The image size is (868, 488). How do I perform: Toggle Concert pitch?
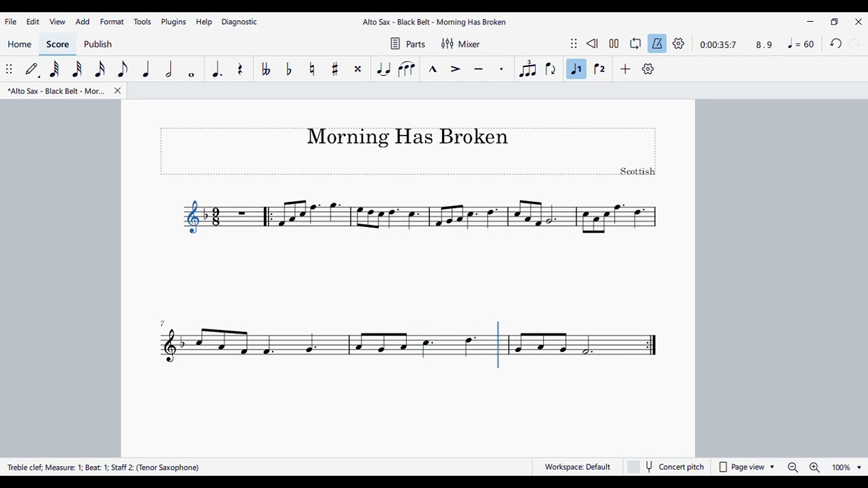(666, 467)
